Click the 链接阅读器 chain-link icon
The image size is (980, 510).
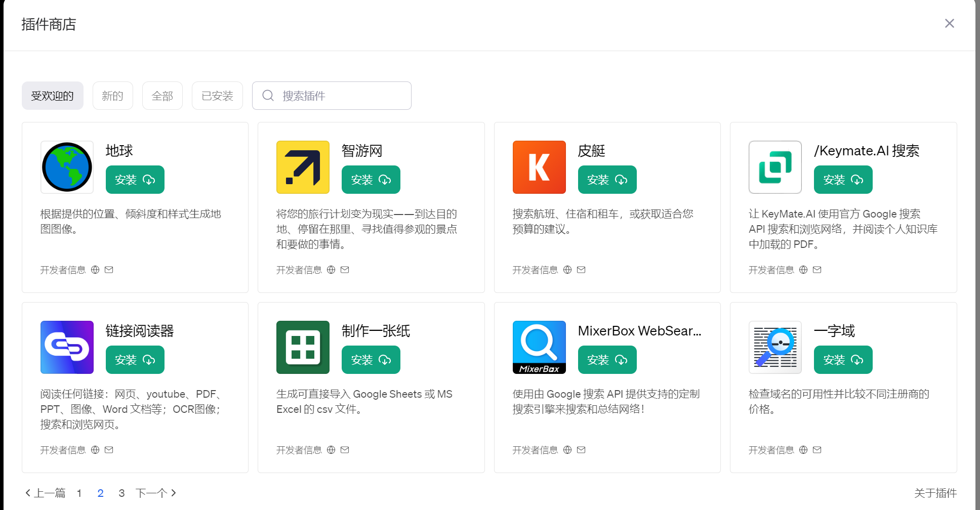pyautogui.click(x=66, y=347)
